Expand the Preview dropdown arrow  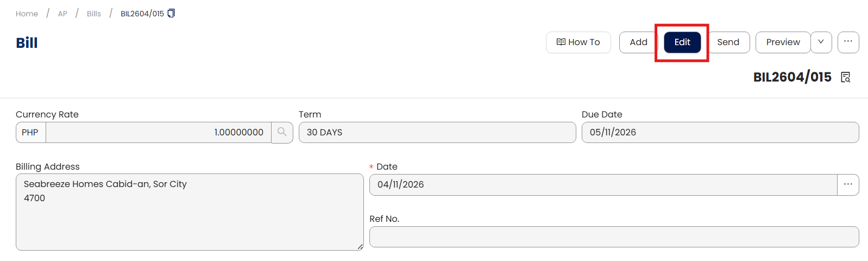[x=821, y=42]
